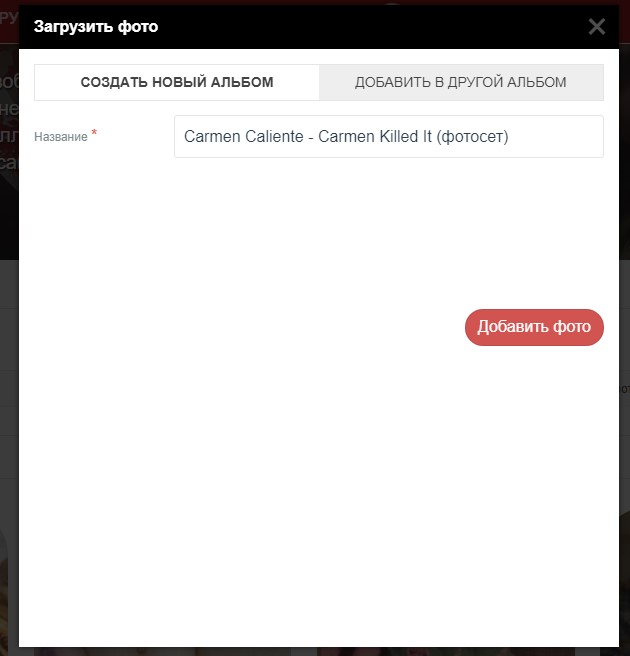Click the dimmed page strip right of dialog
This screenshot has height=656, width=630.
(625, 335)
